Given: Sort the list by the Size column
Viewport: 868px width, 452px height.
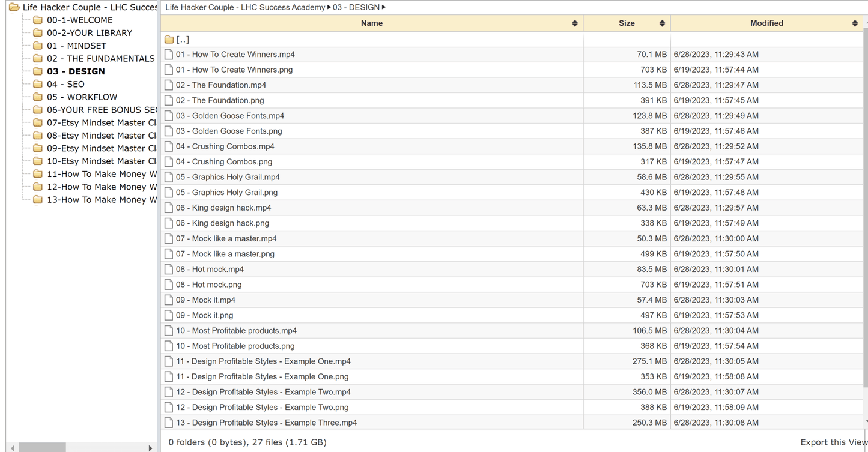Looking at the screenshot, I should point(627,23).
